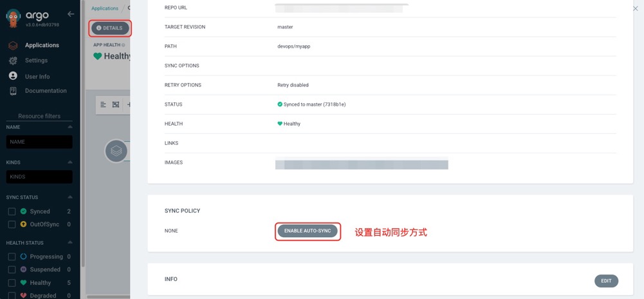Close the details panel with X
Viewport: 644px width, 299px height.
coord(636,8)
